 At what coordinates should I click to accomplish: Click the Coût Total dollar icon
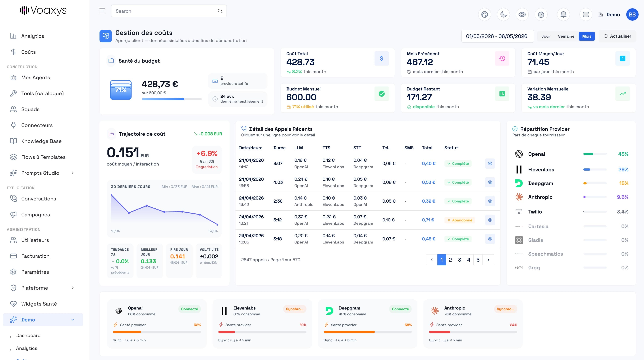(382, 58)
